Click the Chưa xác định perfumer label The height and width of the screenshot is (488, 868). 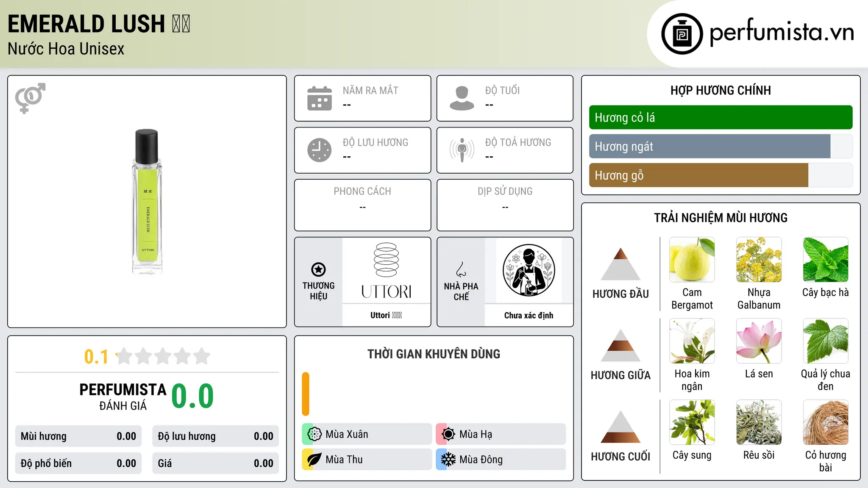529,315
